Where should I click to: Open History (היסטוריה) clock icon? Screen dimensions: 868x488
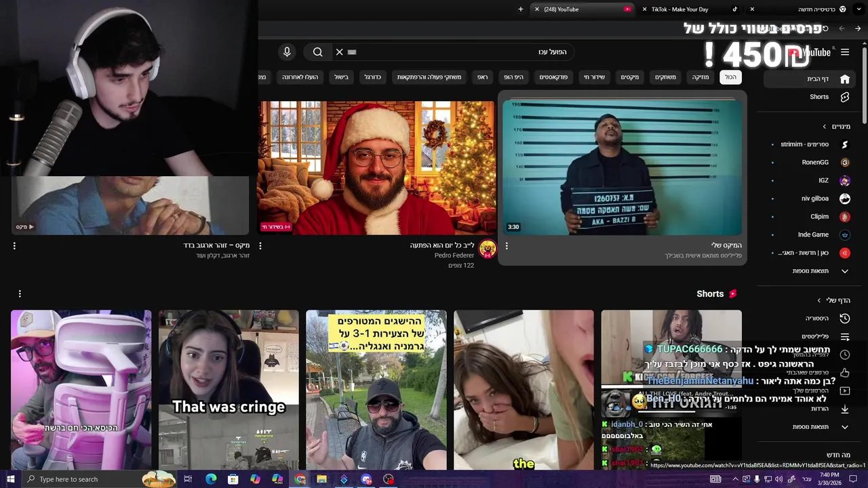845,319
